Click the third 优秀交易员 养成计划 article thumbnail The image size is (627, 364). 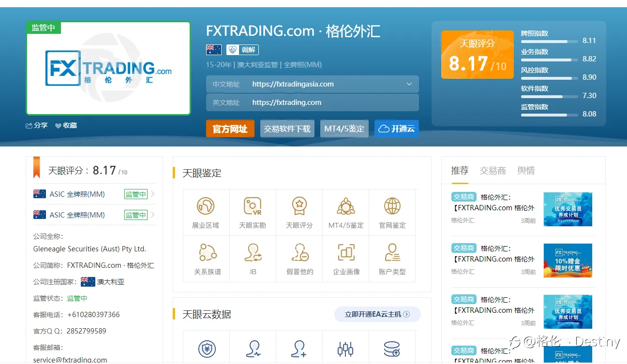click(x=568, y=312)
